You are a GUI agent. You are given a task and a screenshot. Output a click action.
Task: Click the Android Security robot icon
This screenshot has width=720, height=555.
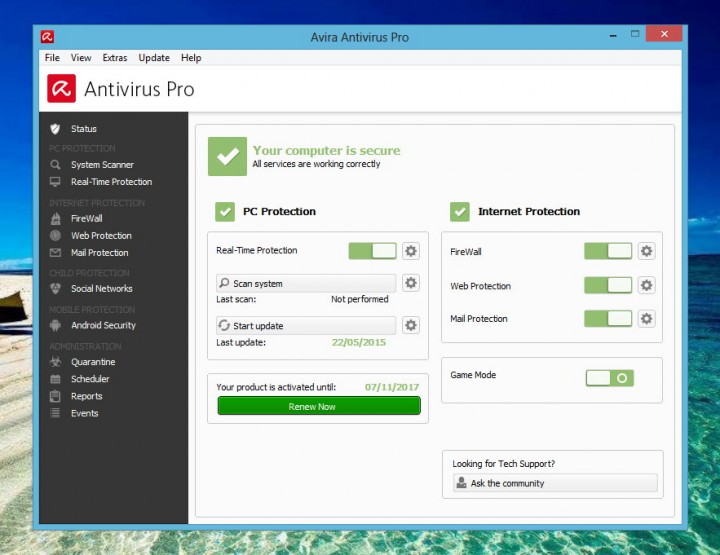[x=55, y=325]
